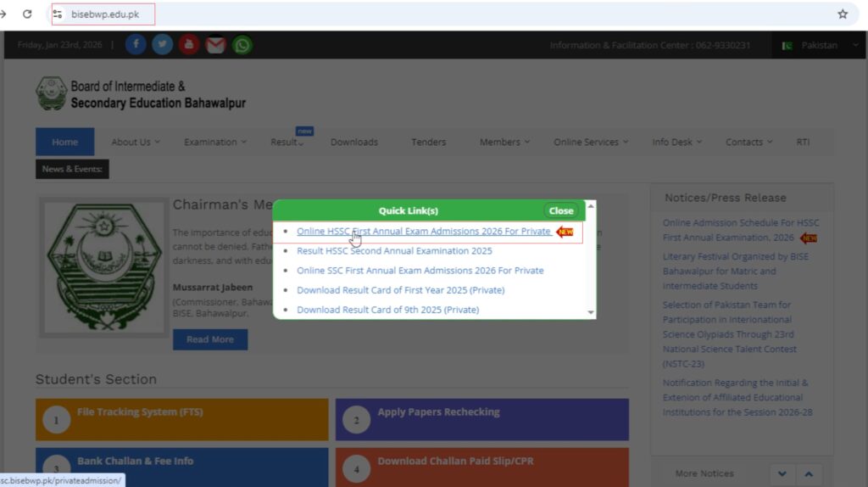Viewport: 868px width, 487px height.
Task: Open File Tracking System (FTS) tile
Action: tap(181, 419)
